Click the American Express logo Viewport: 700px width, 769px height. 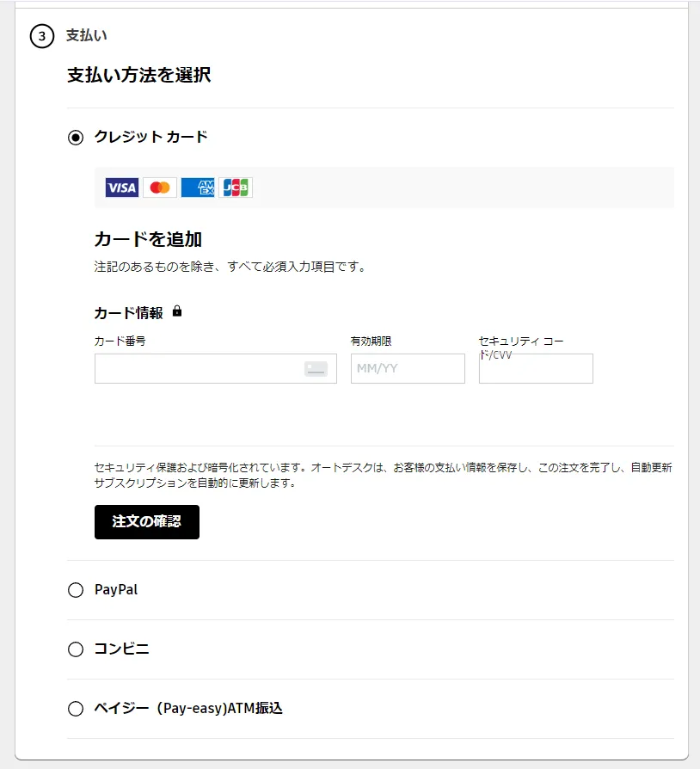coord(198,188)
